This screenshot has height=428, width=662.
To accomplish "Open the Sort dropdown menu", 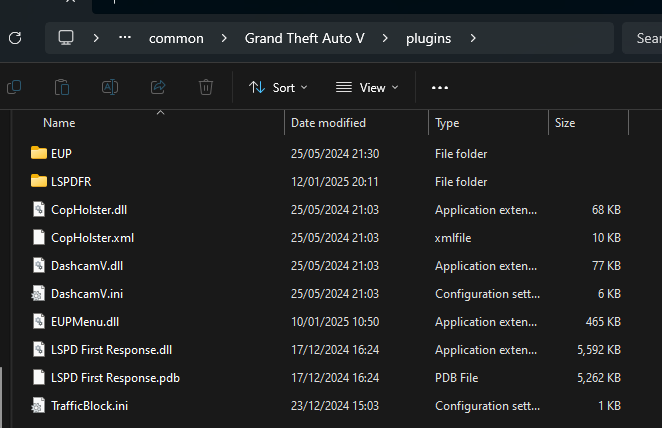I will (278, 87).
